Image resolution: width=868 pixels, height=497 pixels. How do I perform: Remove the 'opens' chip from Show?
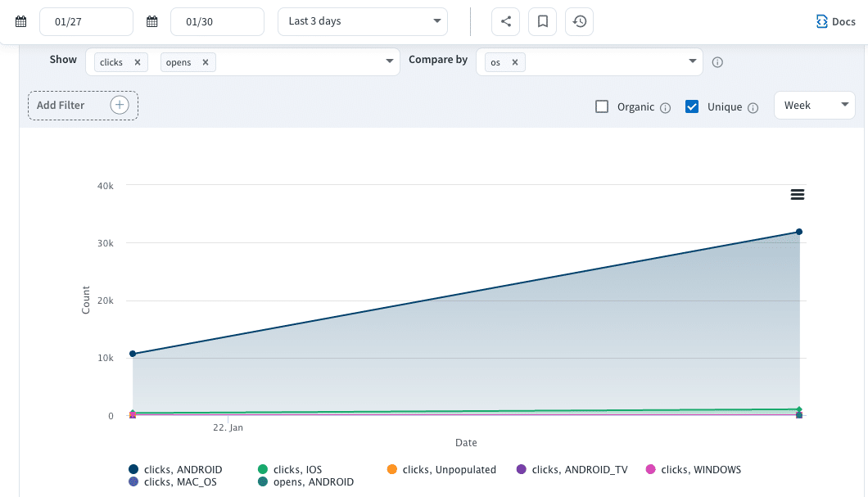(204, 61)
